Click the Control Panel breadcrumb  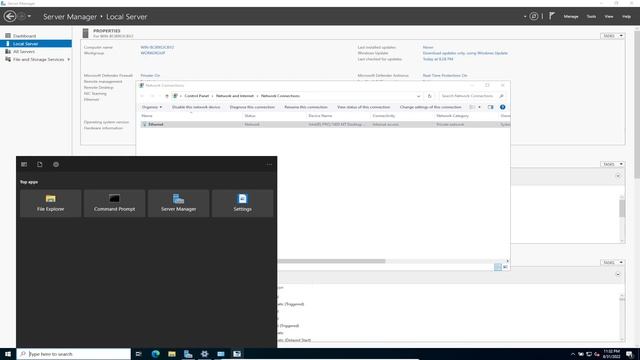coord(196,96)
